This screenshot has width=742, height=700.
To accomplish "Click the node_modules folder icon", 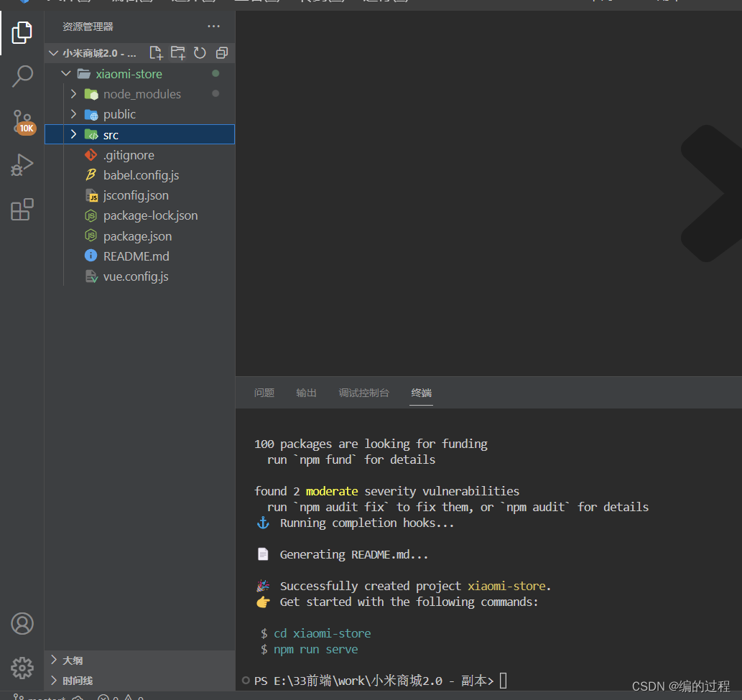I will click(x=91, y=94).
